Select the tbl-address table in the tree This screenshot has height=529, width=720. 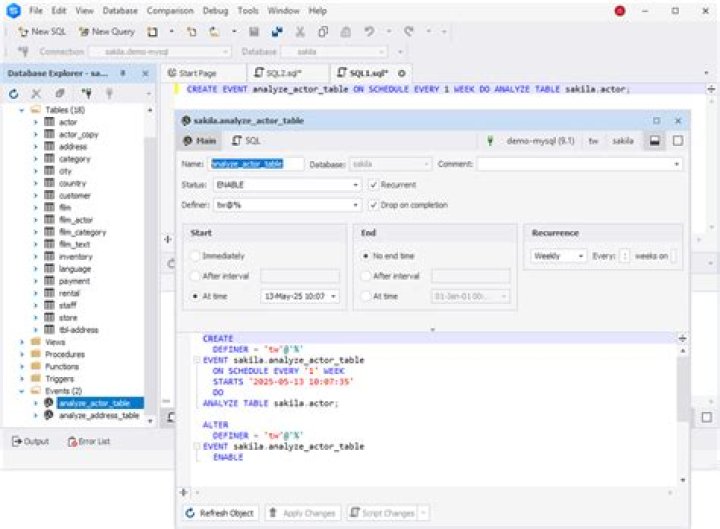point(79,329)
